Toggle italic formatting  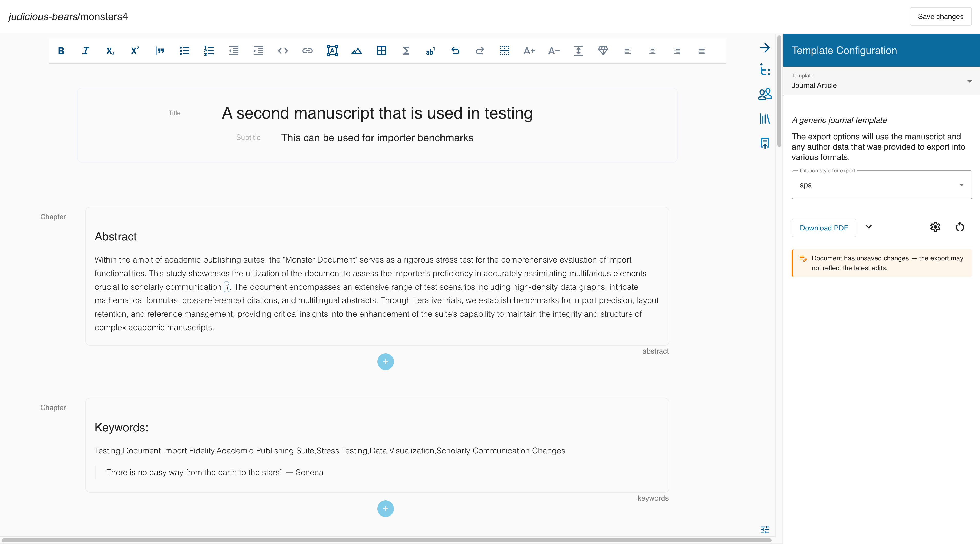tap(85, 51)
